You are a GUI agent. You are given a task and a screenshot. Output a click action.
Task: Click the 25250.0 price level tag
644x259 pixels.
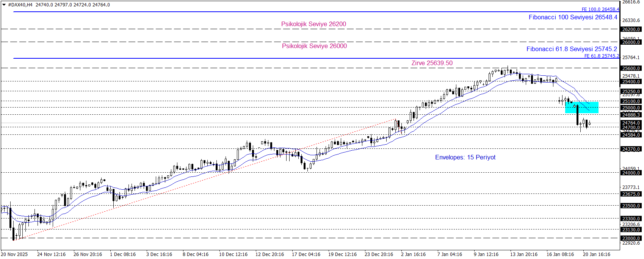point(631,91)
